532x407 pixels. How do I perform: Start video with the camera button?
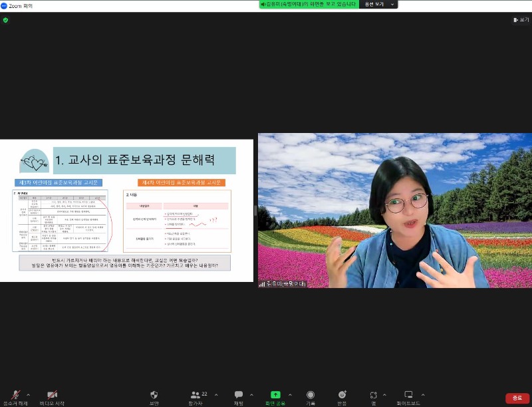[52, 395]
